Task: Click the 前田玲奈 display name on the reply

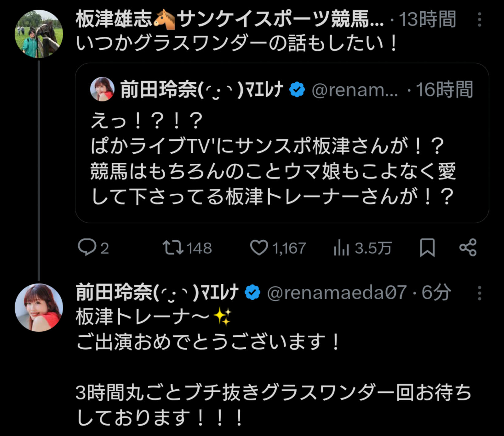Action: [157, 293]
